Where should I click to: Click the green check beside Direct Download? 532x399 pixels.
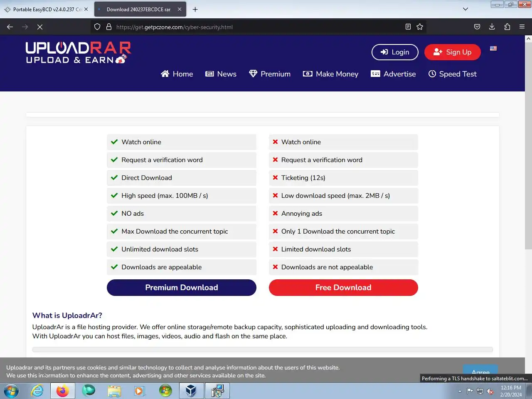tap(114, 178)
